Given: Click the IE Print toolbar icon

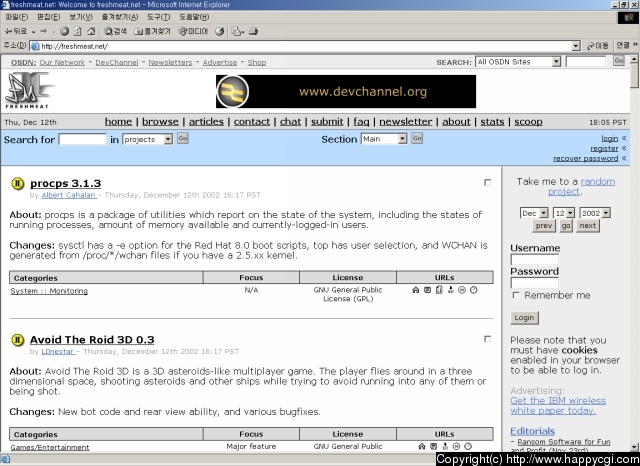Looking at the screenshot, I should (x=253, y=31).
